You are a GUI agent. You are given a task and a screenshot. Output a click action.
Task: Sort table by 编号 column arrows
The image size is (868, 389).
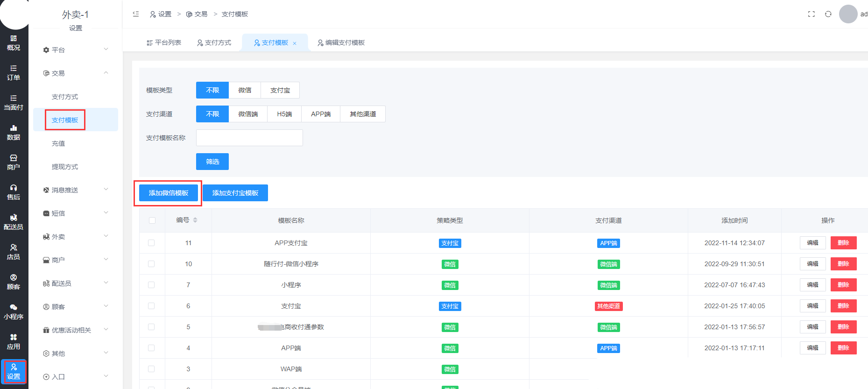pos(195,220)
